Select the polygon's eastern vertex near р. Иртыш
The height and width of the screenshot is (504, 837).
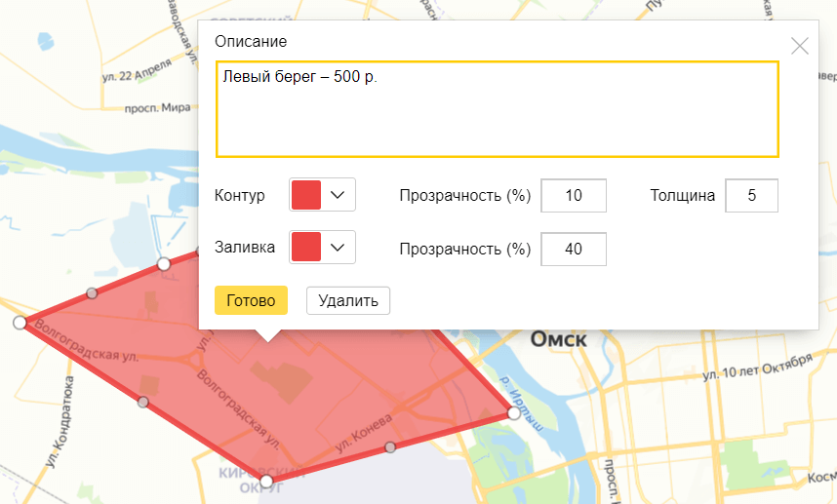pyautogui.click(x=514, y=412)
